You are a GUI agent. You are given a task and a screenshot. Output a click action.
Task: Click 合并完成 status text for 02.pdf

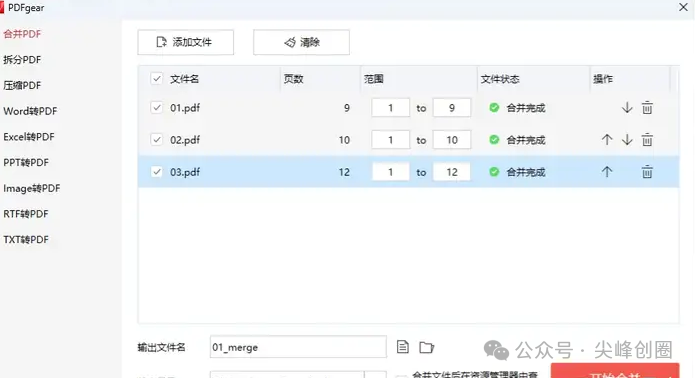click(526, 140)
